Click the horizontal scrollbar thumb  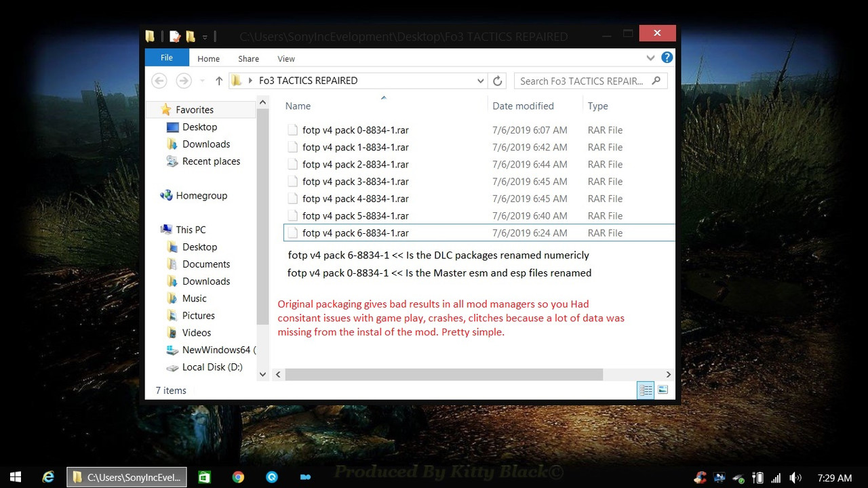pos(443,374)
